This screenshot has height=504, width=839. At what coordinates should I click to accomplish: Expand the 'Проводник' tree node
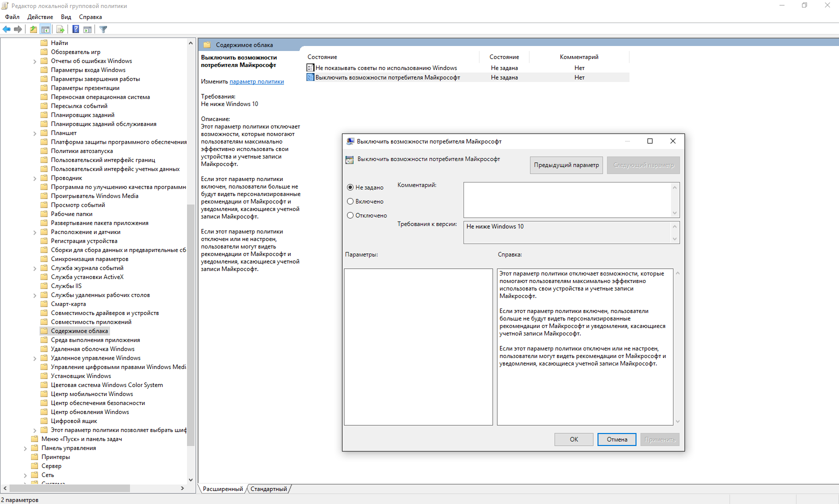35,178
